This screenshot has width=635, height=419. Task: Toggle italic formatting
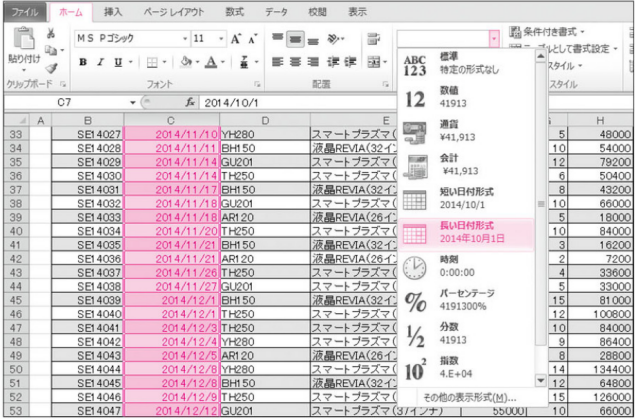click(x=100, y=62)
